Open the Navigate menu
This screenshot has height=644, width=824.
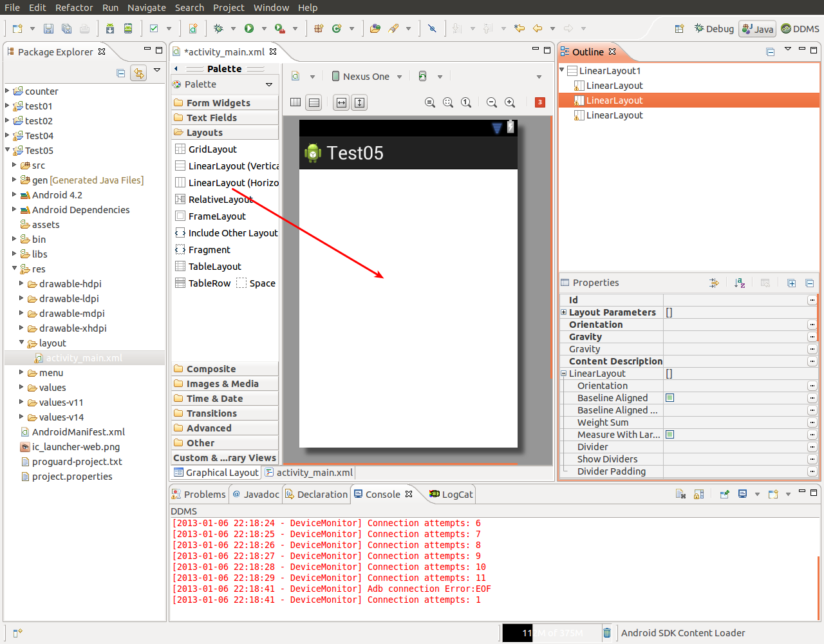click(x=147, y=8)
